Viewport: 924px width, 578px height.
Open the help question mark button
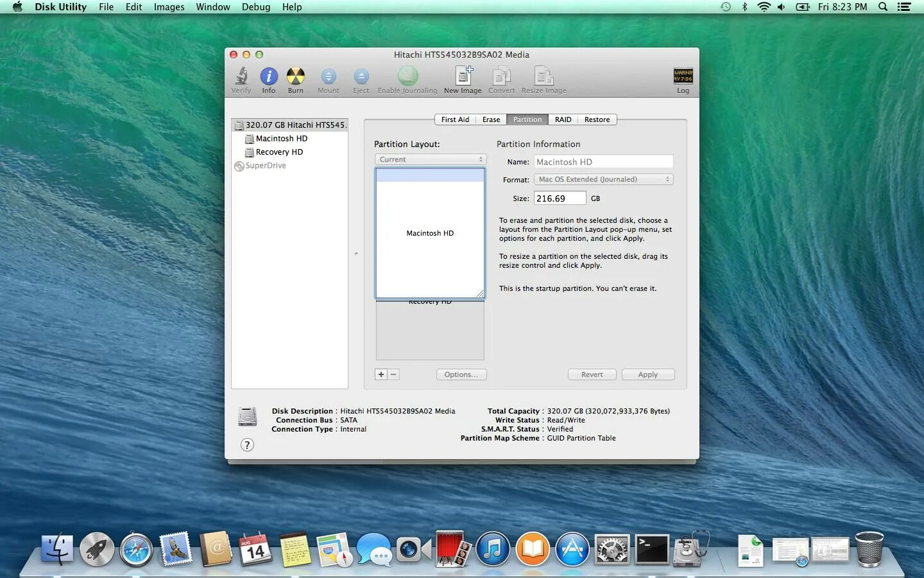(x=247, y=445)
